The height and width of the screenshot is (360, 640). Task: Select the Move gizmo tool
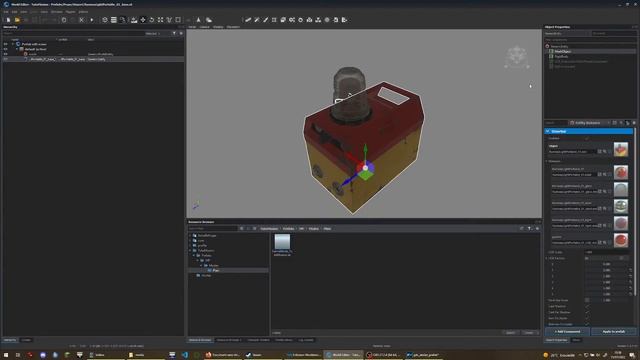pos(143,20)
